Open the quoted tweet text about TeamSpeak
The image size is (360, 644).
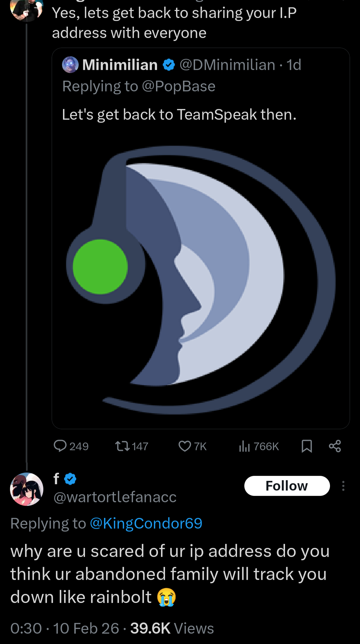pyautogui.click(x=179, y=115)
